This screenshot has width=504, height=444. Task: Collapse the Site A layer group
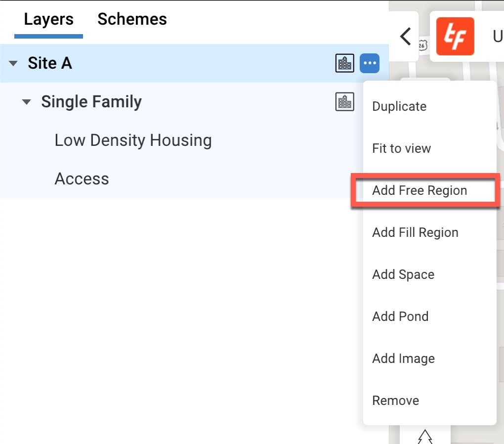(x=12, y=63)
